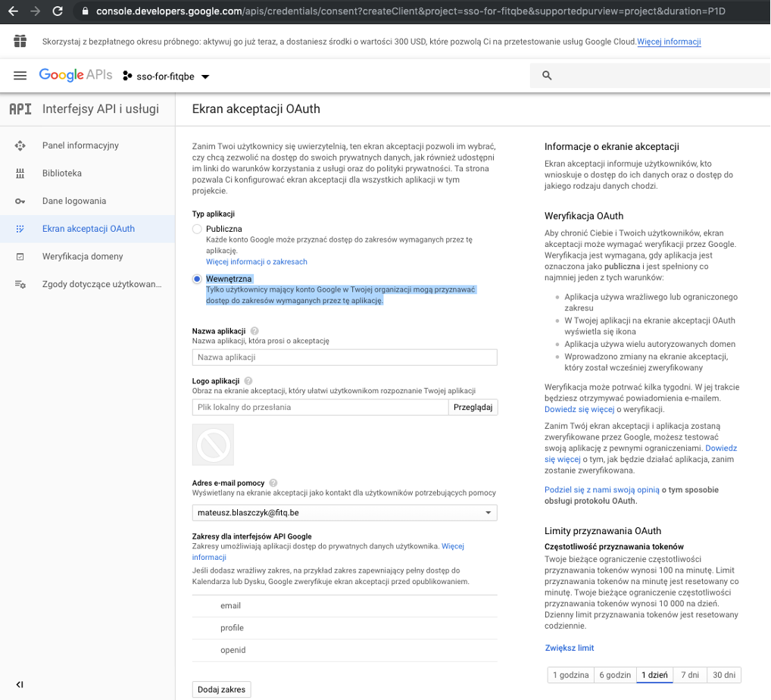The height and width of the screenshot is (700, 771).
Task: Click the padlock icon in the address bar
Action: pos(85,11)
